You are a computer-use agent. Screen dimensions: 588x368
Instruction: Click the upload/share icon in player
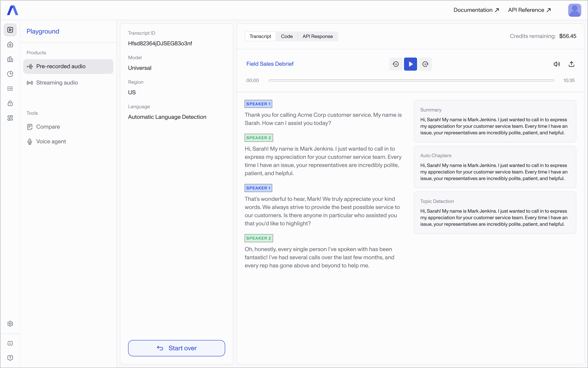pyautogui.click(x=571, y=64)
